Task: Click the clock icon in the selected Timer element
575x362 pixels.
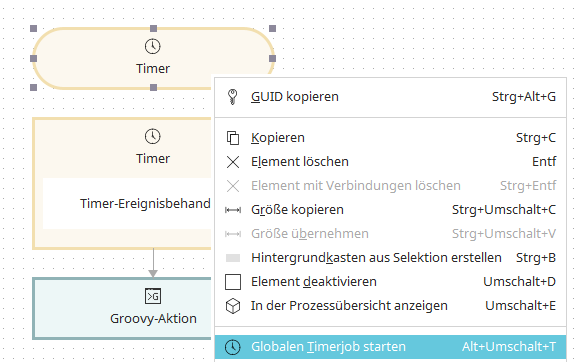Action: pos(153,47)
